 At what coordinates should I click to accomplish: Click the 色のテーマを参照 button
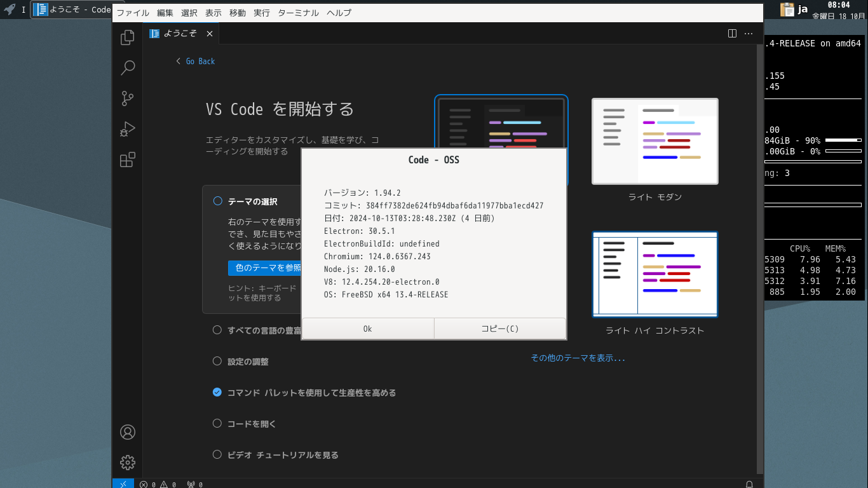coord(264,268)
